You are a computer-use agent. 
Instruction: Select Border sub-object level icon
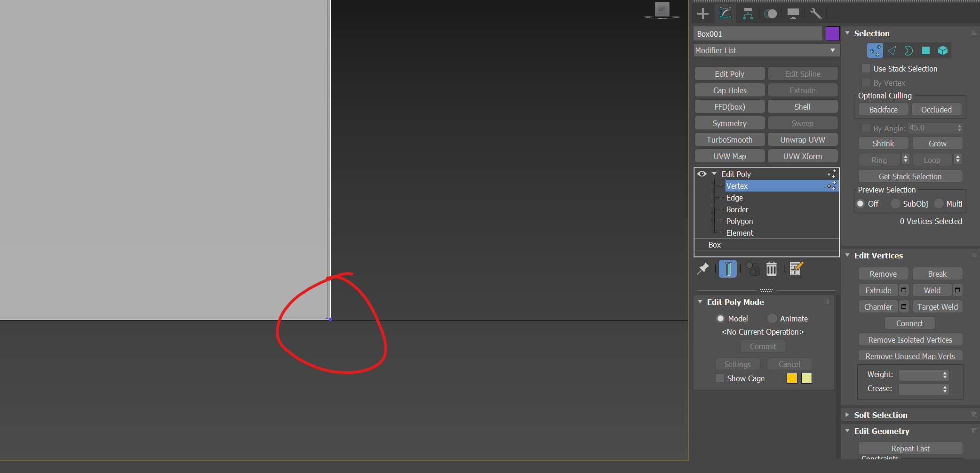pyautogui.click(x=909, y=51)
